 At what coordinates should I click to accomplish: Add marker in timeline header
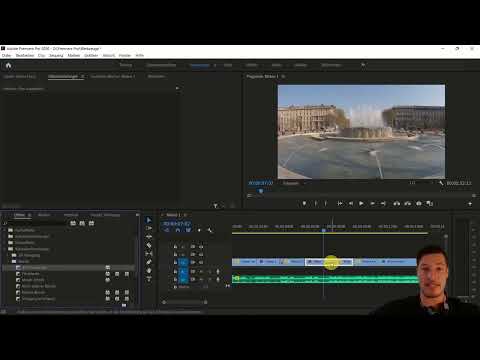199,230
